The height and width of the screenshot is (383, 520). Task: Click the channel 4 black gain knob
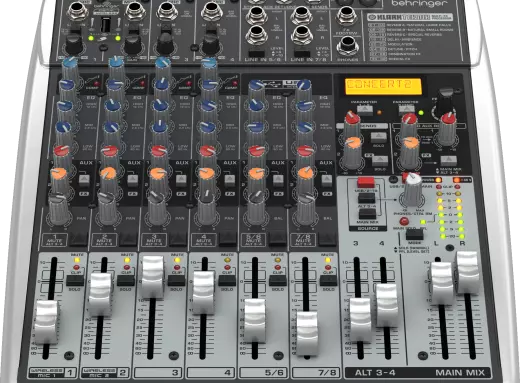pyautogui.click(x=211, y=44)
